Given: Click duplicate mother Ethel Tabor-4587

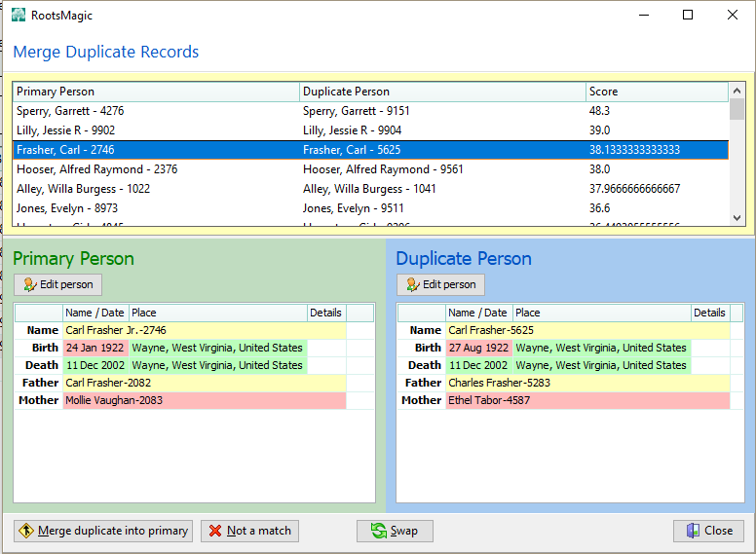Looking at the screenshot, I should click(587, 400).
